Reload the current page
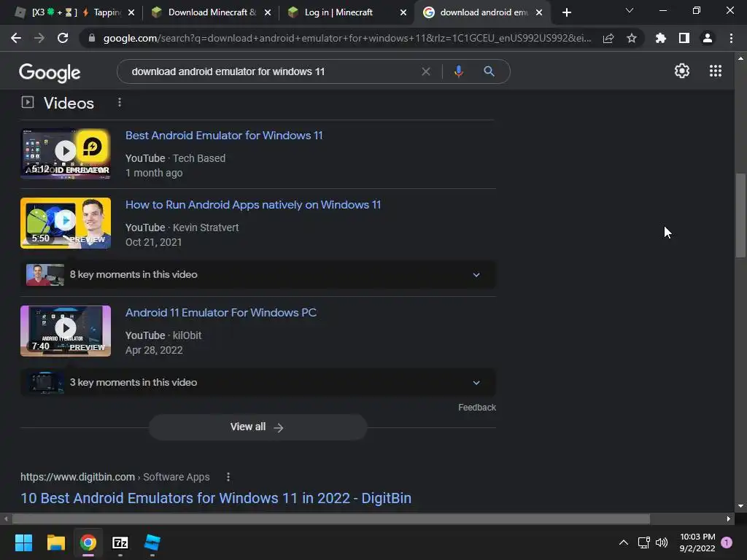747x560 pixels. [x=63, y=38]
